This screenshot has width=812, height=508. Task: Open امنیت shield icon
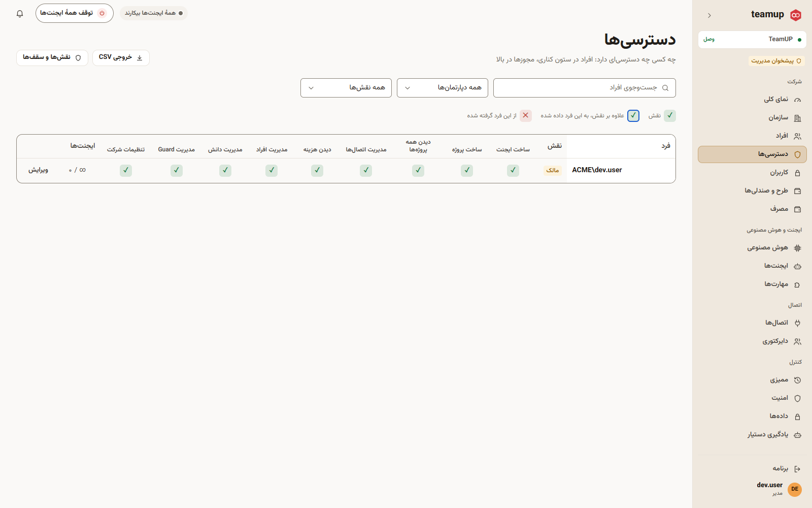pos(797,398)
